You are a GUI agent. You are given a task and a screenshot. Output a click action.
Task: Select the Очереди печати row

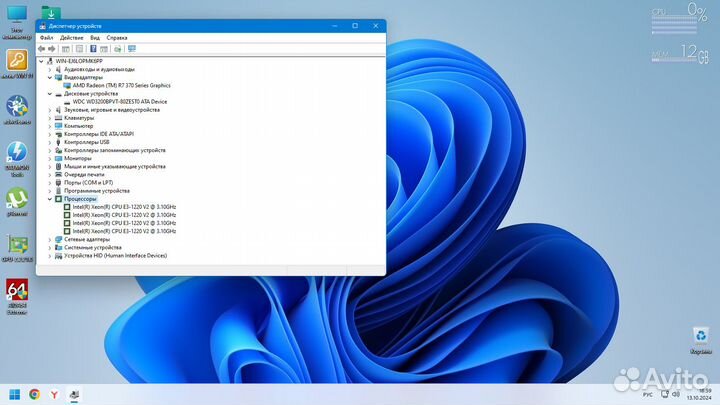pos(84,174)
